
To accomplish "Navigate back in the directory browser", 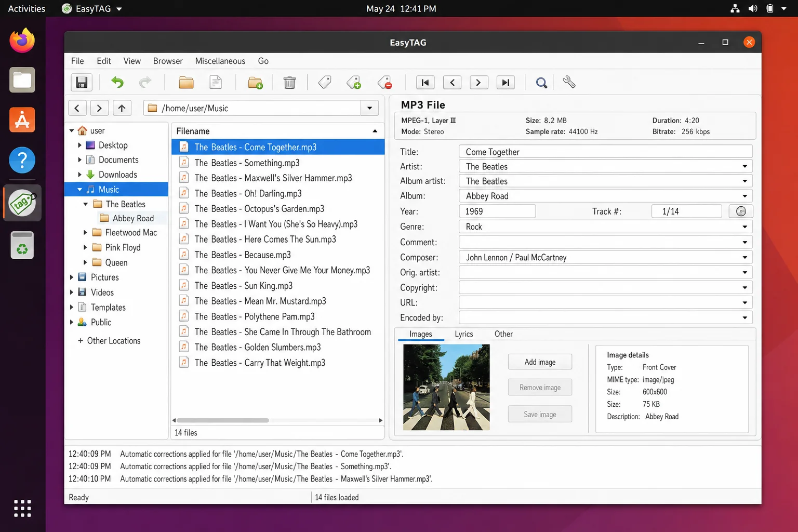I will pyautogui.click(x=77, y=108).
